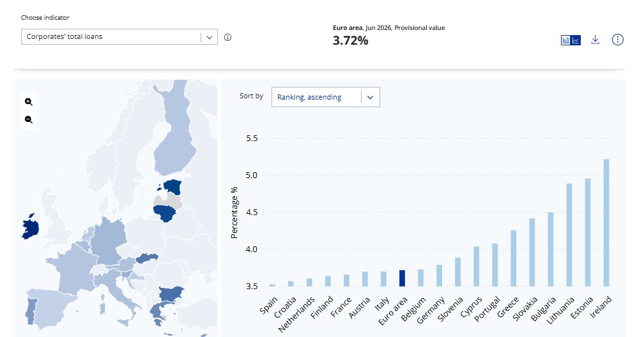
Task: Open the Sort by Ranking, ascending dropdown
Action: click(x=325, y=97)
